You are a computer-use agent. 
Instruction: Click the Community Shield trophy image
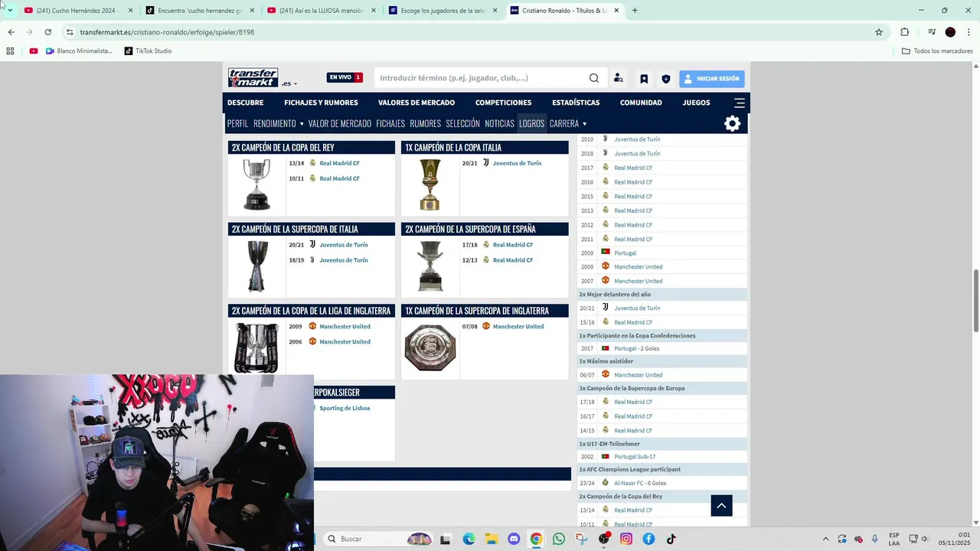(x=430, y=348)
